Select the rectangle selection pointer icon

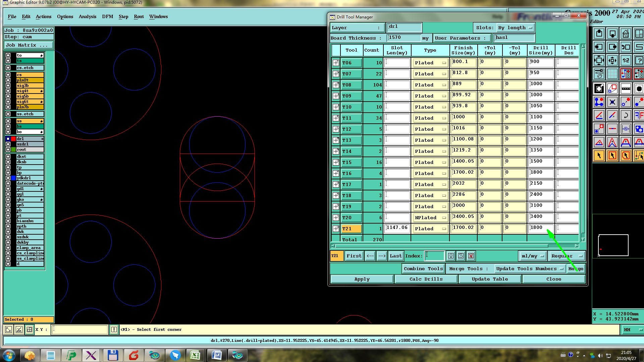point(612,156)
